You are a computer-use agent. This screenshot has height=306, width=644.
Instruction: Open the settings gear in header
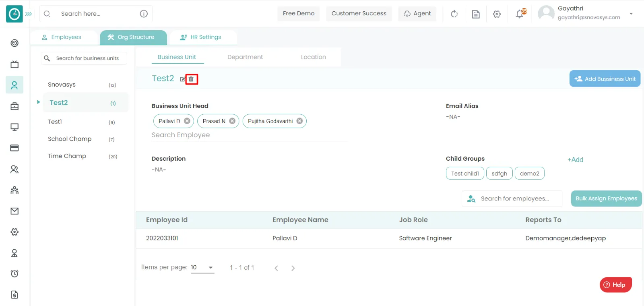[497, 14]
